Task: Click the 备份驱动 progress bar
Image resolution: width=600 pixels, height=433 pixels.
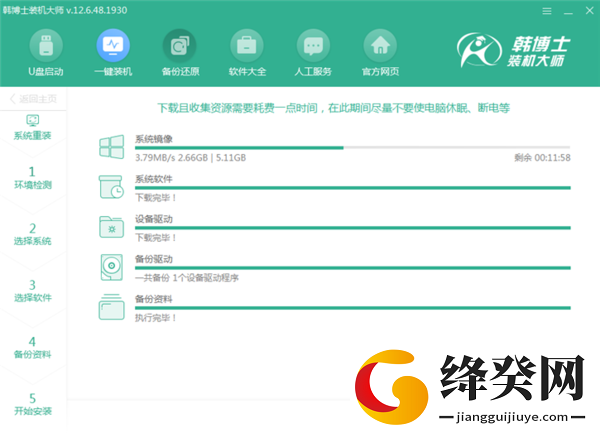Action: (352, 268)
